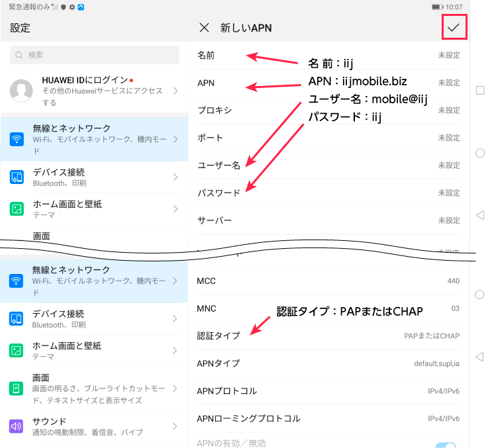Open the APNタイプ setting row
This screenshot has width=490, height=448.
(x=328, y=363)
